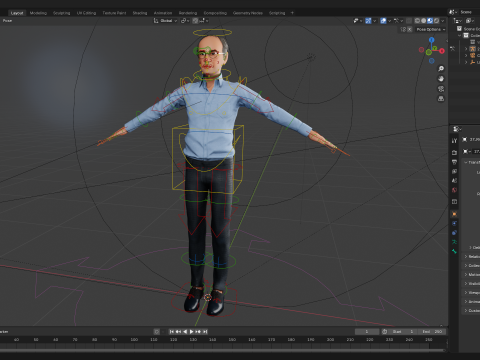Open the viewport shading options dropdown

(x=443, y=21)
